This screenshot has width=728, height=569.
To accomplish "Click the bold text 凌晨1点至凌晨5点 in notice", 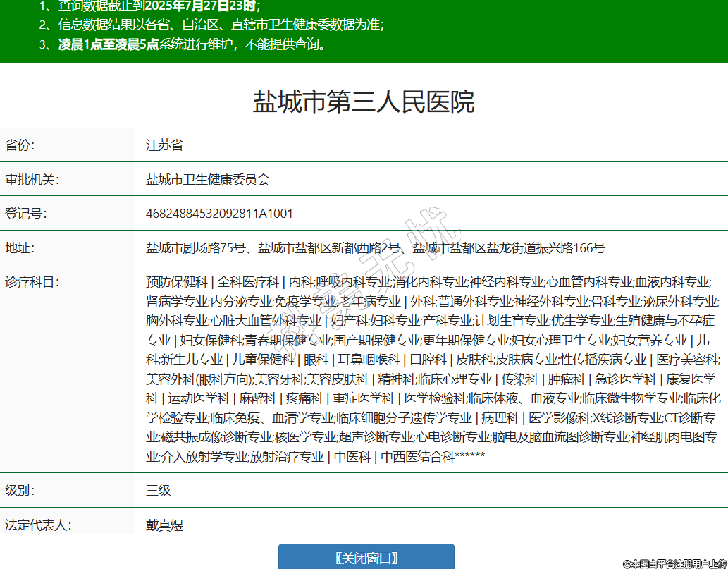I will 109,44.
